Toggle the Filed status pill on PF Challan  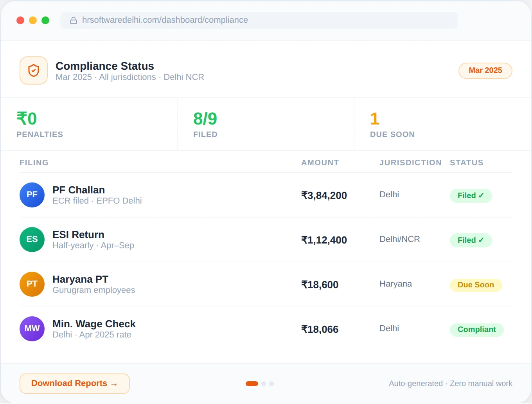tap(471, 195)
